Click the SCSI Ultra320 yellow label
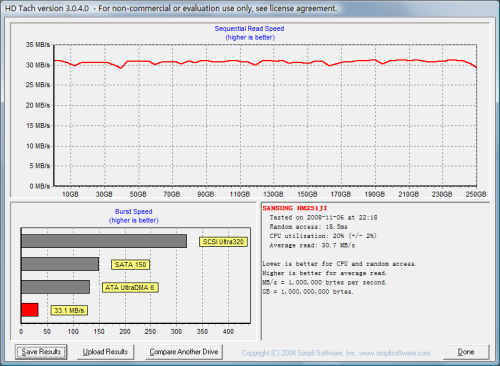This screenshot has height=366, width=500. [x=223, y=242]
